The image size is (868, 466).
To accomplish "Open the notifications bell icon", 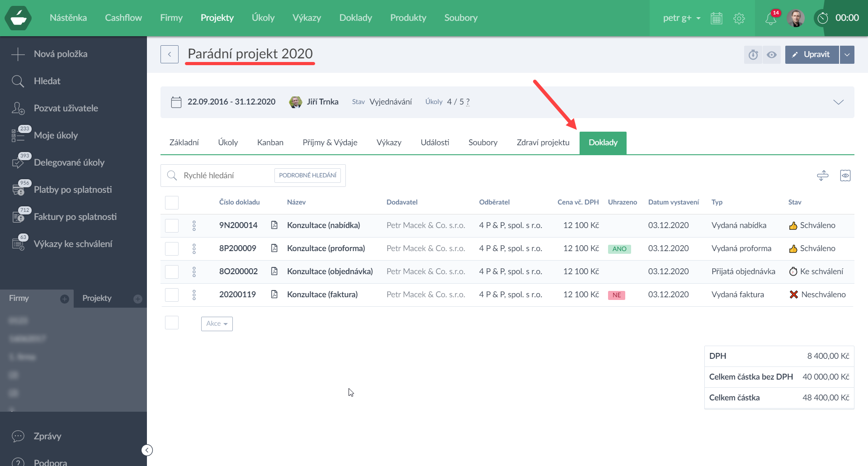I will 770,19.
